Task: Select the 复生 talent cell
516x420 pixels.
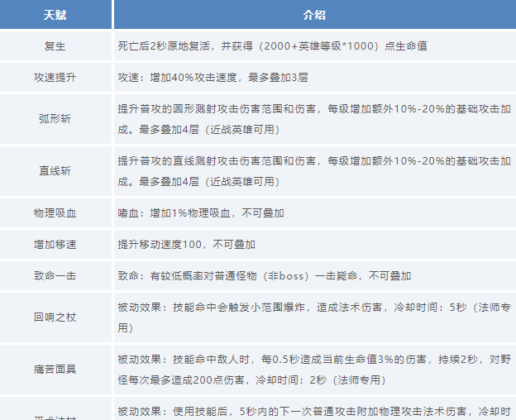Action: [55, 46]
